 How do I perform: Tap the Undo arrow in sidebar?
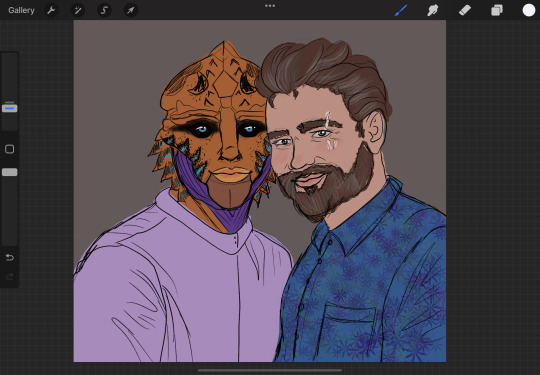tap(10, 258)
